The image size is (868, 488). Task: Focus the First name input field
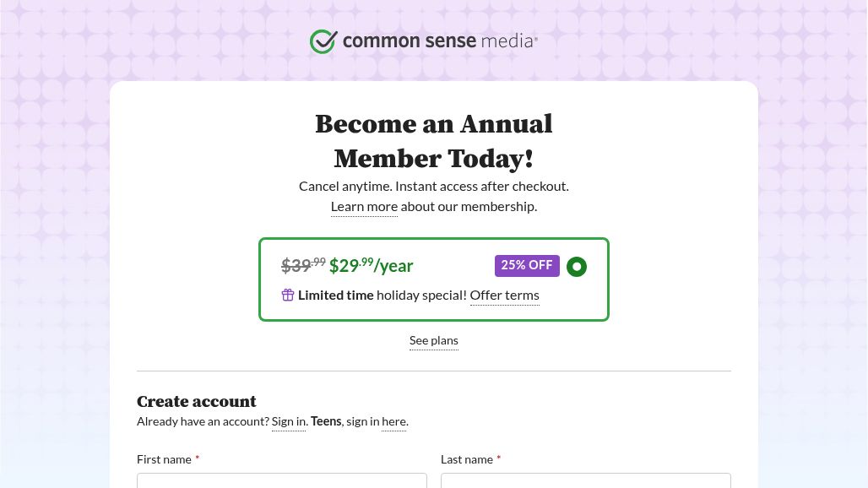[x=282, y=480]
